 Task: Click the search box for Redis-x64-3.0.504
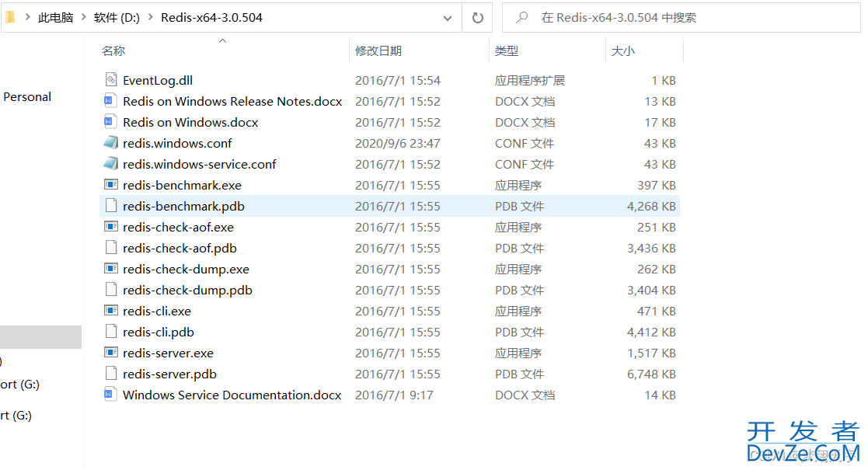pos(682,18)
